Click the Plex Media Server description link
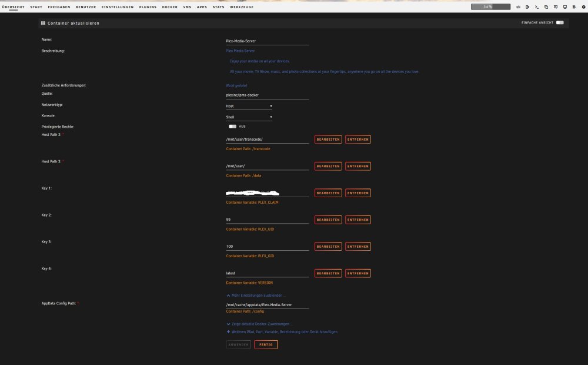The image size is (588, 365). tap(240, 51)
